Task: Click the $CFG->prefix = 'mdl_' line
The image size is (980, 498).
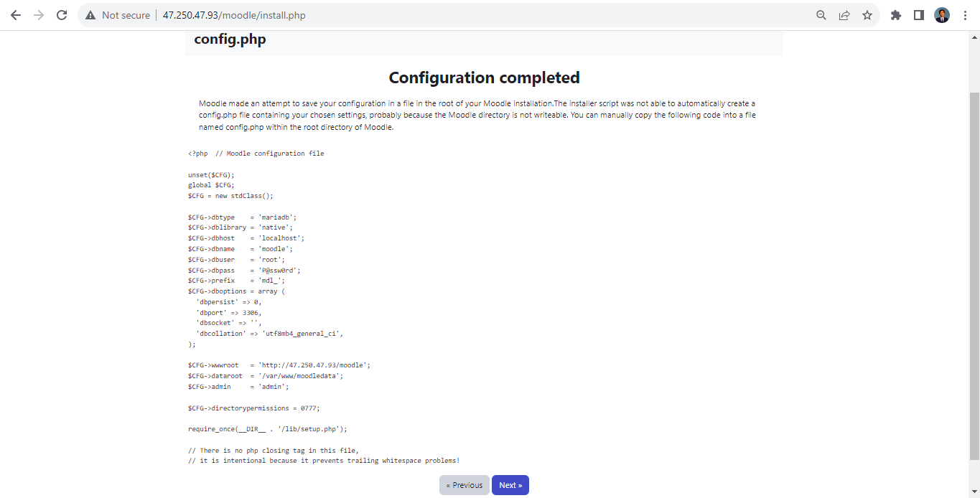Action: pyautogui.click(x=236, y=281)
